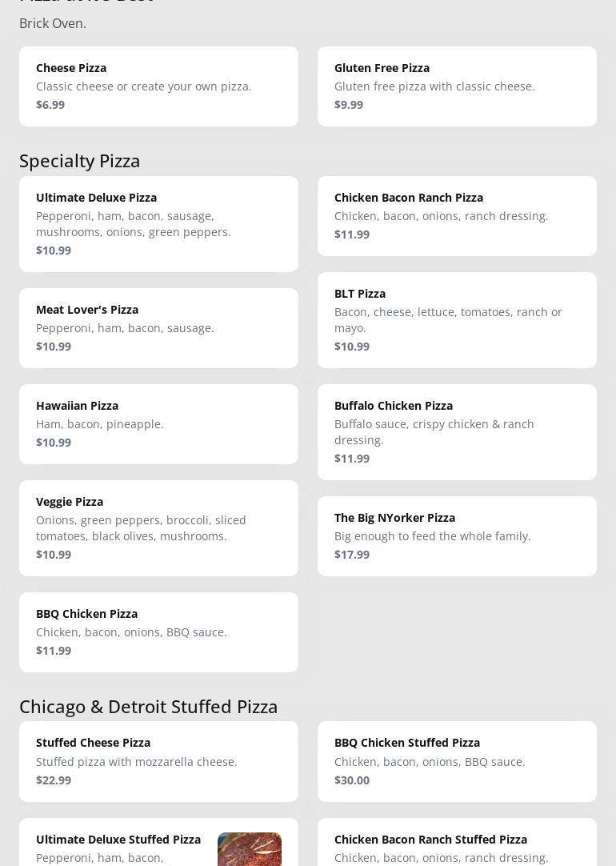
Task: Click the BLT Pizza menu item
Action: point(457,319)
